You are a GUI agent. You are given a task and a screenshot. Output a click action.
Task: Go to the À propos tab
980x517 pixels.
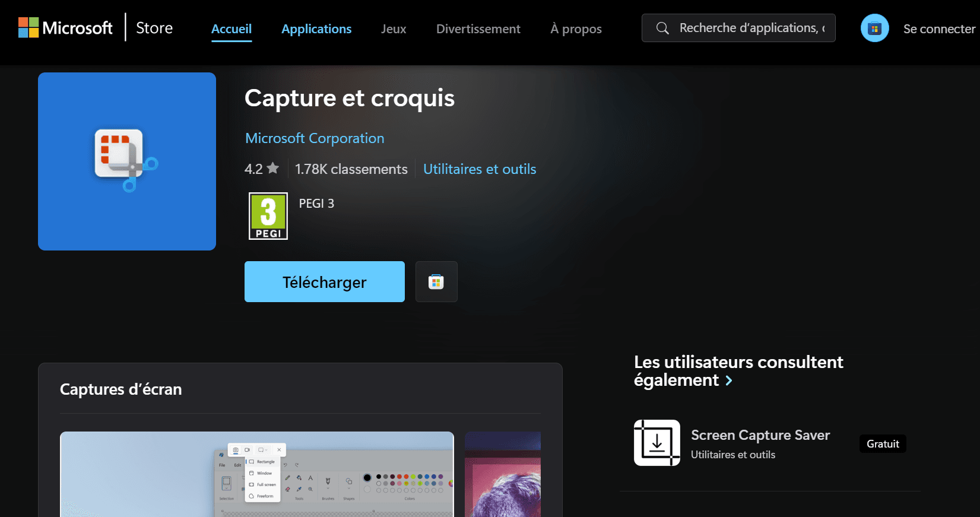click(x=576, y=28)
